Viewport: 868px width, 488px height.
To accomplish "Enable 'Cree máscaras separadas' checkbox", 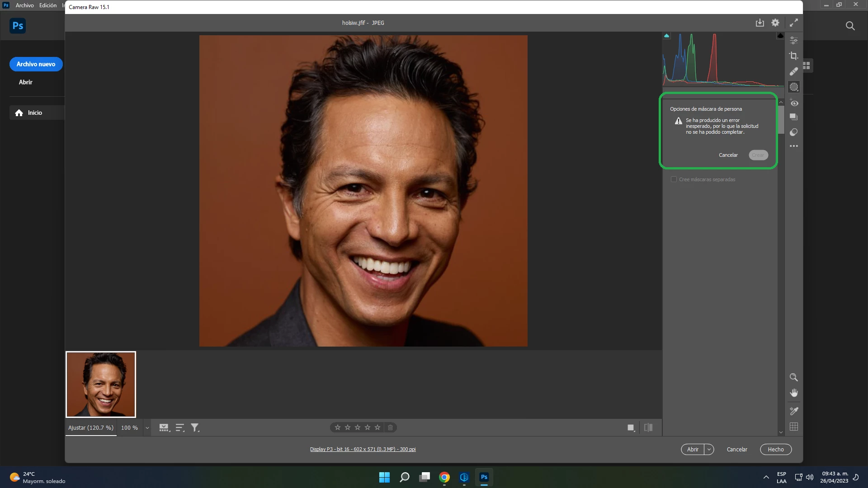I will pyautogui.click(x=674, y=179).
